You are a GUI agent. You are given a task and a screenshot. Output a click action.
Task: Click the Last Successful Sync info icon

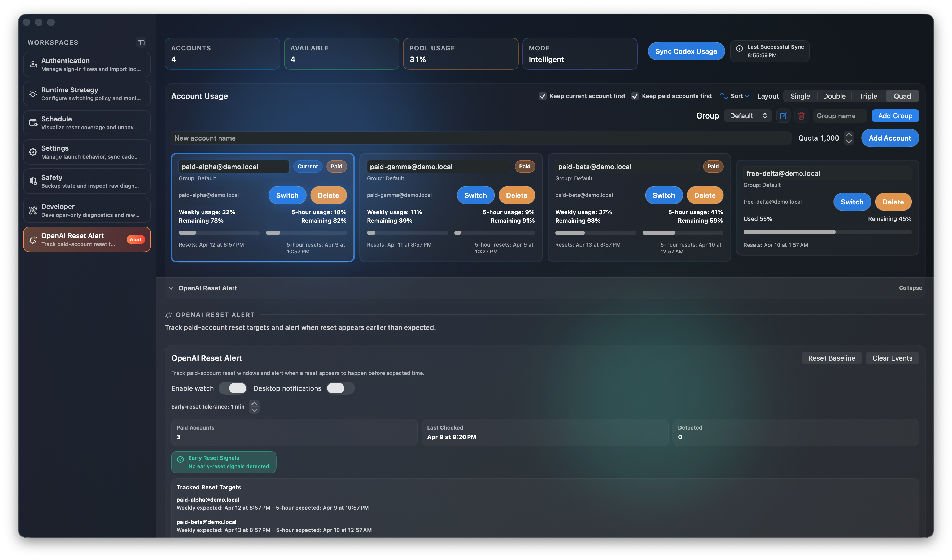[739, 48]
